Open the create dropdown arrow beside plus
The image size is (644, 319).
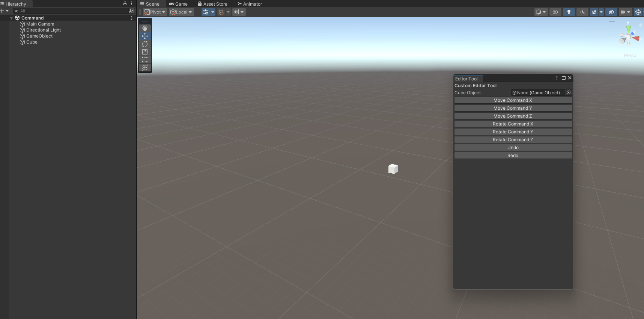pos(7,11)
